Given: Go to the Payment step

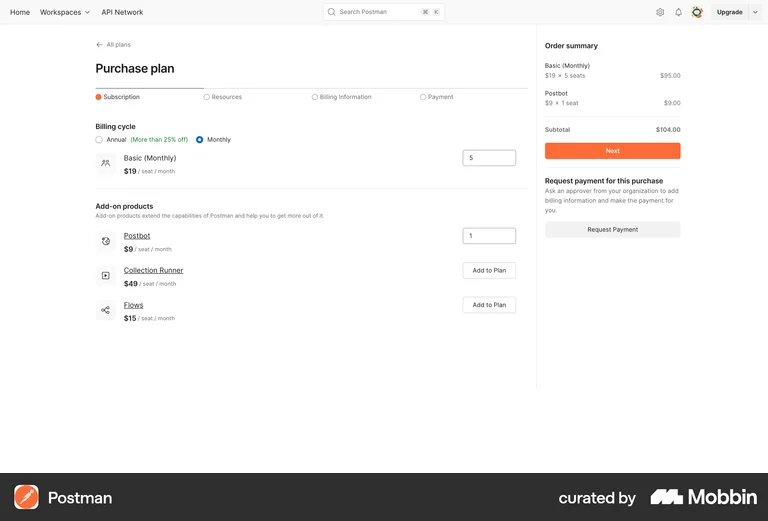Looking at the screenshot, I should [437, 97].
